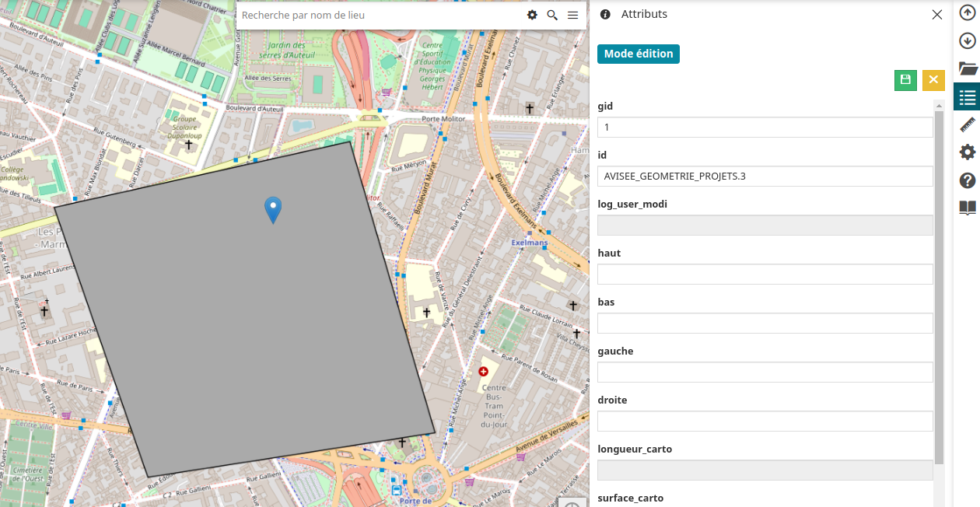980x507 pixels.
Task: Open search settings gear icon
Action: tap(532, 16)
